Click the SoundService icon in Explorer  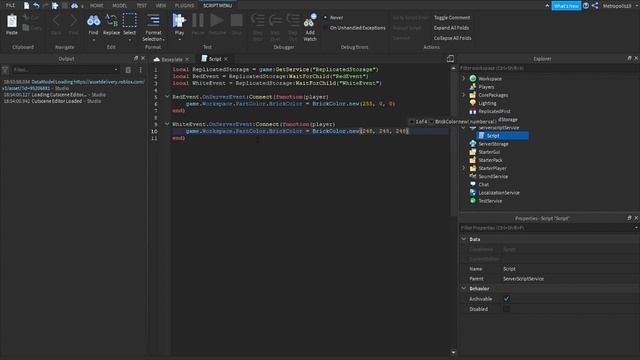pos(473,176)
